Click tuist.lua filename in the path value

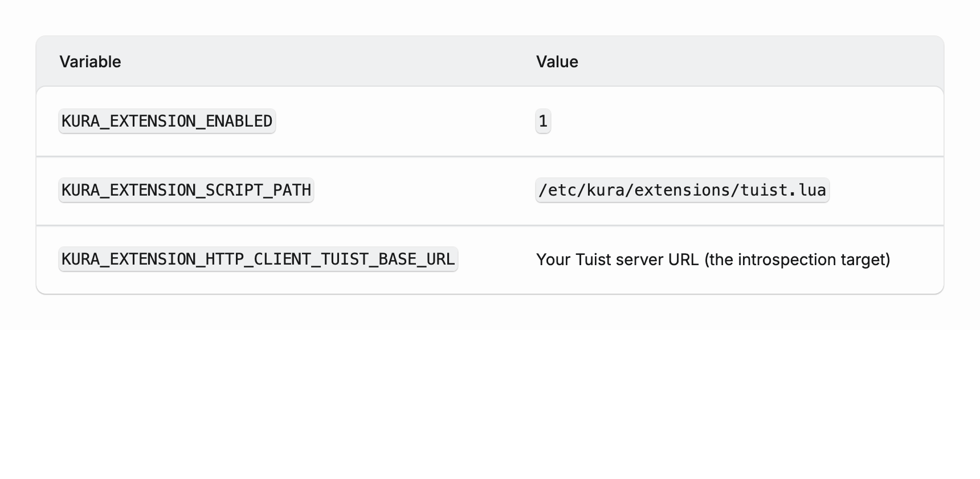(x=783, y=190)
